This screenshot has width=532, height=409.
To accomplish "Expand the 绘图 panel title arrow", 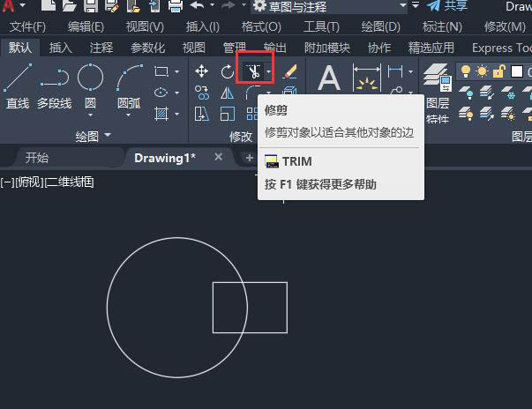I will (x=108, y=135).
